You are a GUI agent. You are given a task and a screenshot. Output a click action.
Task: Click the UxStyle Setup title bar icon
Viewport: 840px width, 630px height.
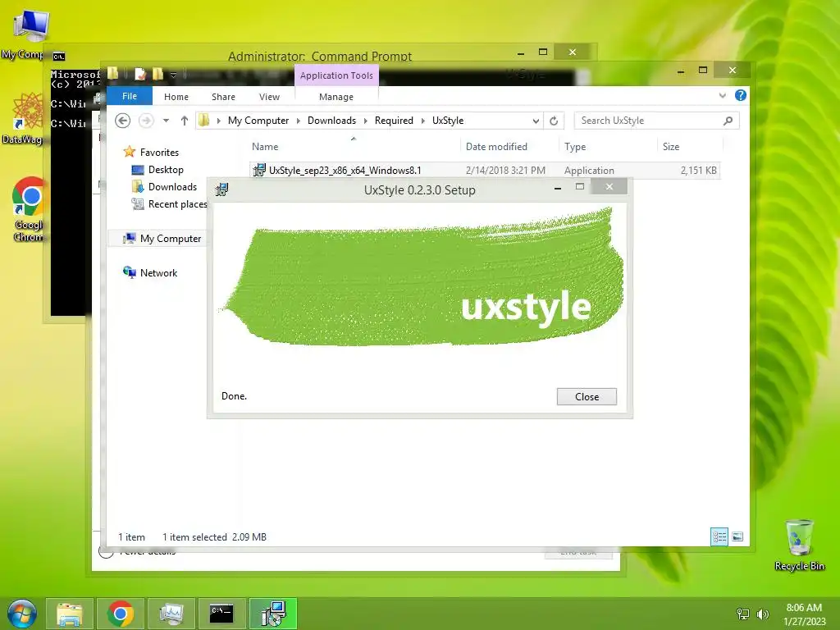[221, 189]
